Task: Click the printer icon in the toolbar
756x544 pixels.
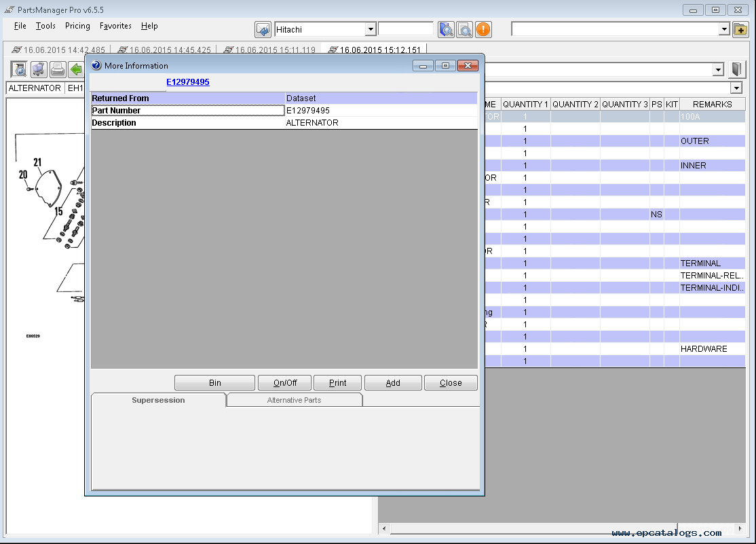Action: [x=58, y=69]
